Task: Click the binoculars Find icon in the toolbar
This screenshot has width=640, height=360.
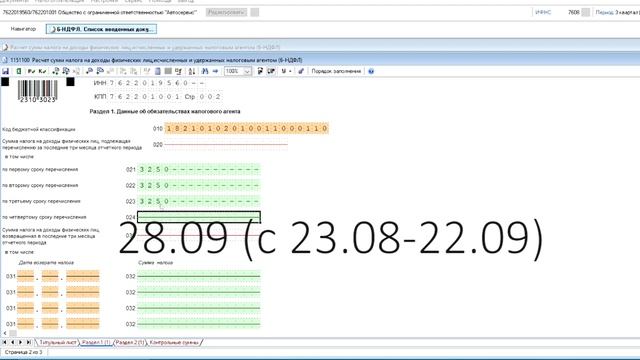Action: (x=205, y=71)
